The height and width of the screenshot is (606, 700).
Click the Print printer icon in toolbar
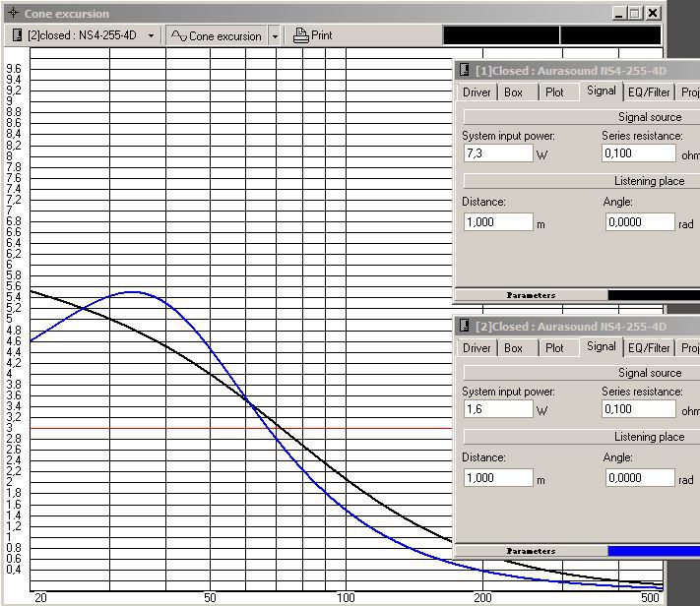coord(301,35)
